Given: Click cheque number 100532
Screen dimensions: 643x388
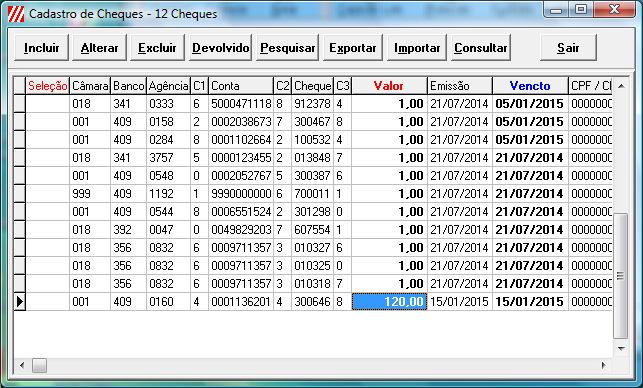Looking at the screenshot, I should 312,140.
